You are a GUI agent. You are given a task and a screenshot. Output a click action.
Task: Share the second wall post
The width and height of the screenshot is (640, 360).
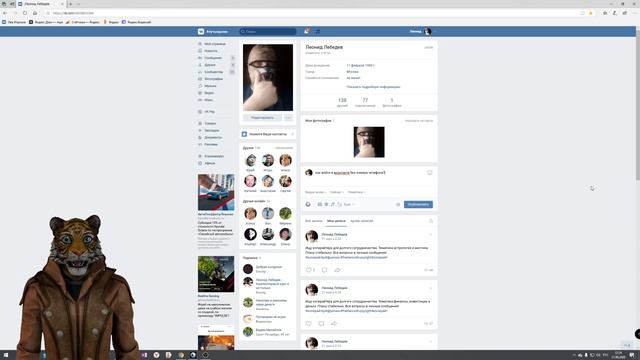(x=334, y=324)
